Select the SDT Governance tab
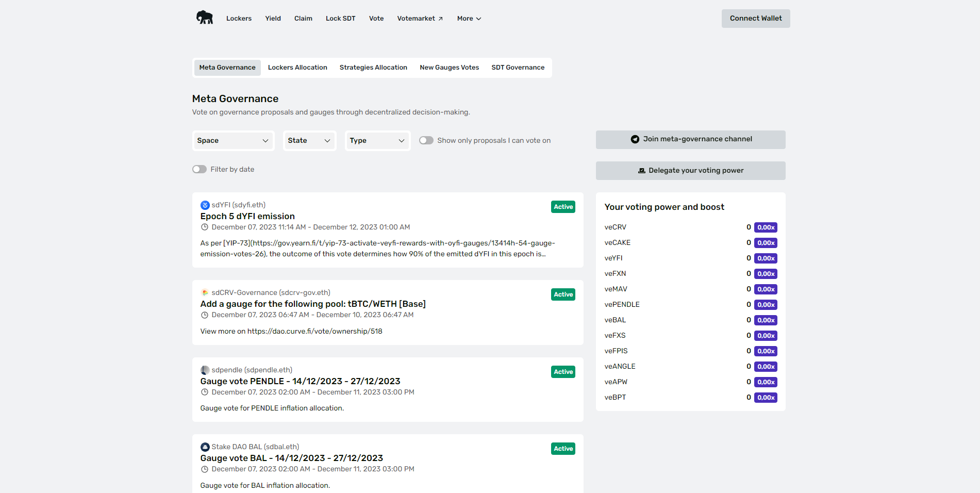The width and height of the screenshot is (980, 493). pos(518,68)
